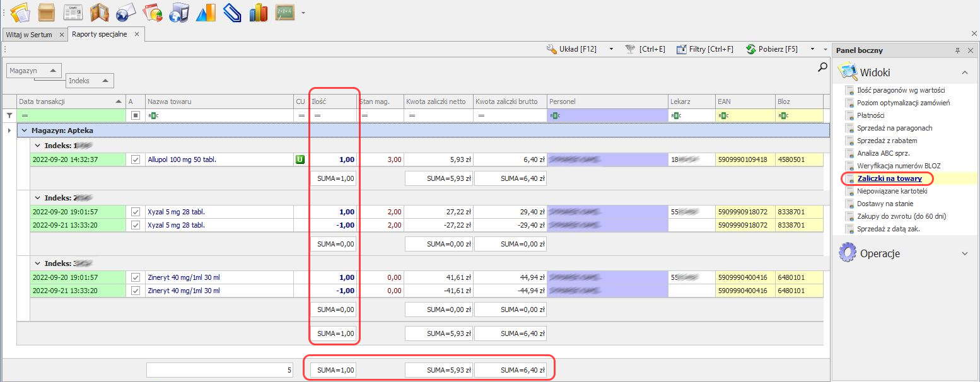Click the magnifier search icon above the grid
980x382 pixels.
click(822, 67)
